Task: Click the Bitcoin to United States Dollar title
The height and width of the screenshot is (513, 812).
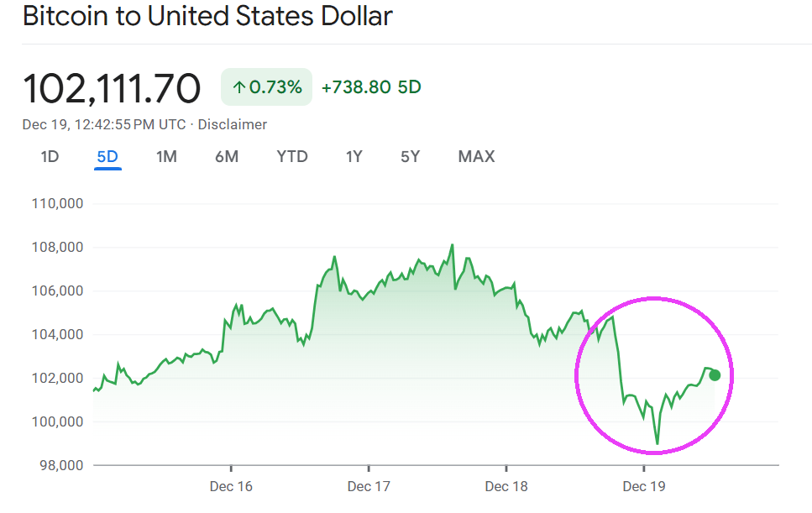Action: (x=207, y=16)
